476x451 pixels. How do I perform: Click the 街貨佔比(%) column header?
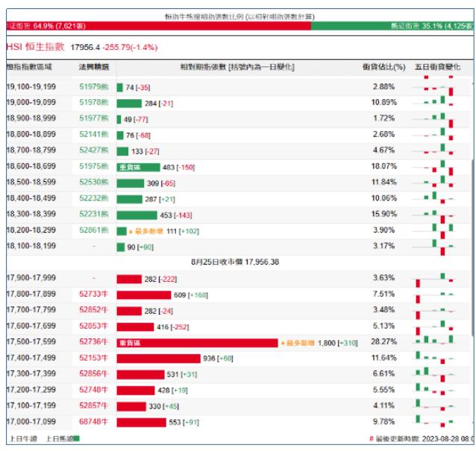(x=382, y=67)
